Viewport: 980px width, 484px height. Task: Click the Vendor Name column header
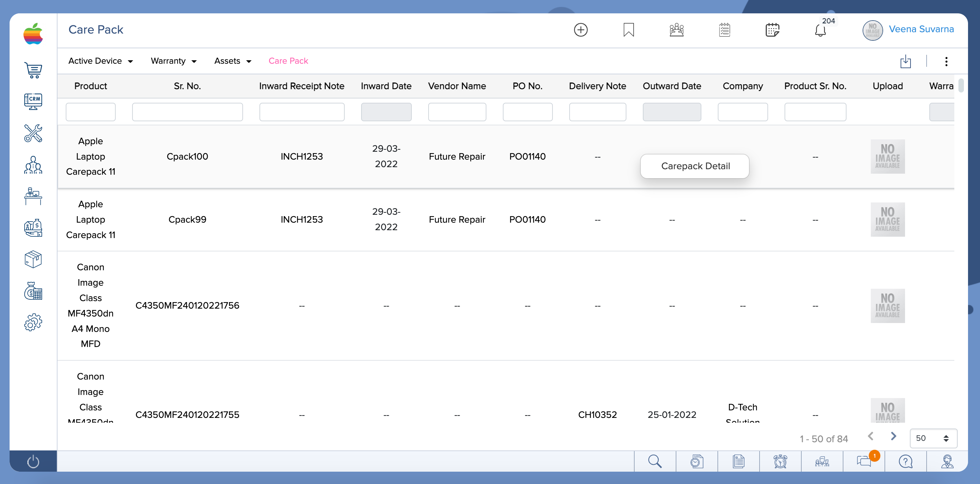(457, 86)
